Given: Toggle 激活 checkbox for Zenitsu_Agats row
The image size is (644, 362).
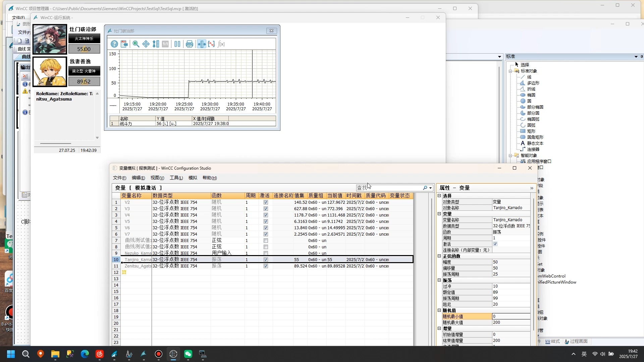Looking at the screenshot, I should tap(266, 266).
